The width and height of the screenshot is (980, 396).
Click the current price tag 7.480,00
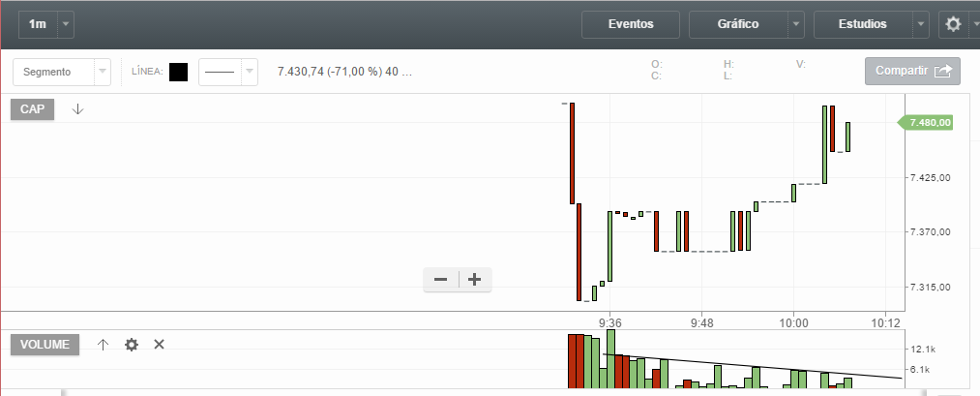pyautogui.click(x=925, y=123)
